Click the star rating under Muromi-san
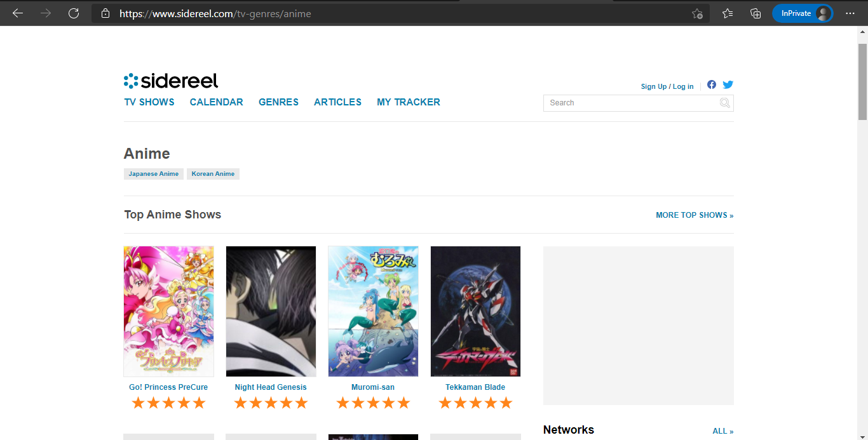The height and width of the screenshot is (440, 868). pos(373,403)
